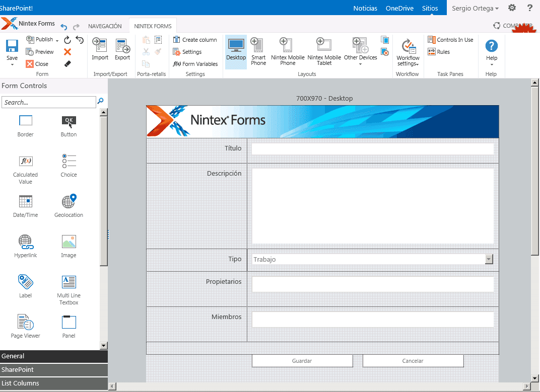Select the Choice control
Screen dimensions: 540x392
[x=69, y=166]
